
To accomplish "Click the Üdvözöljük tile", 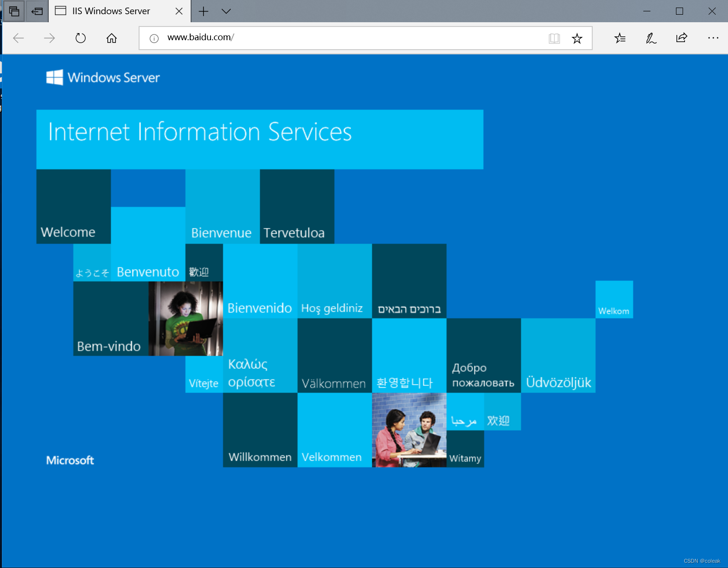I will tap(558, 355).
